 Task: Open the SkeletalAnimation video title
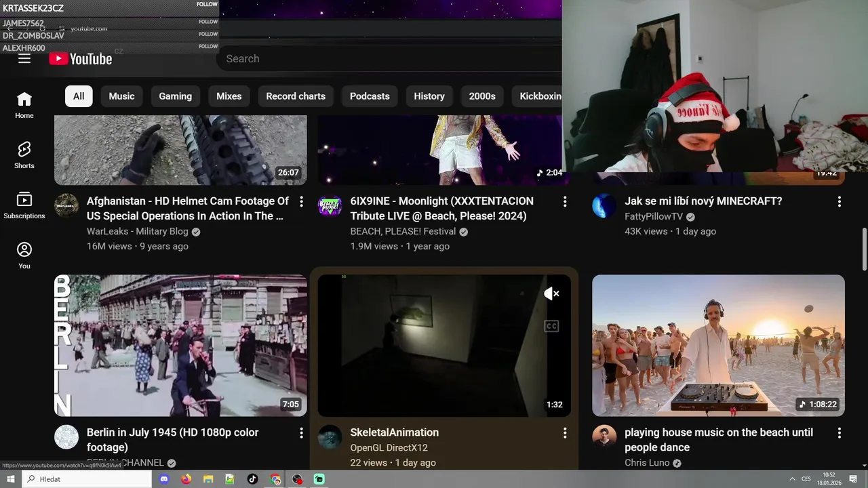click(x=395, y=432)
